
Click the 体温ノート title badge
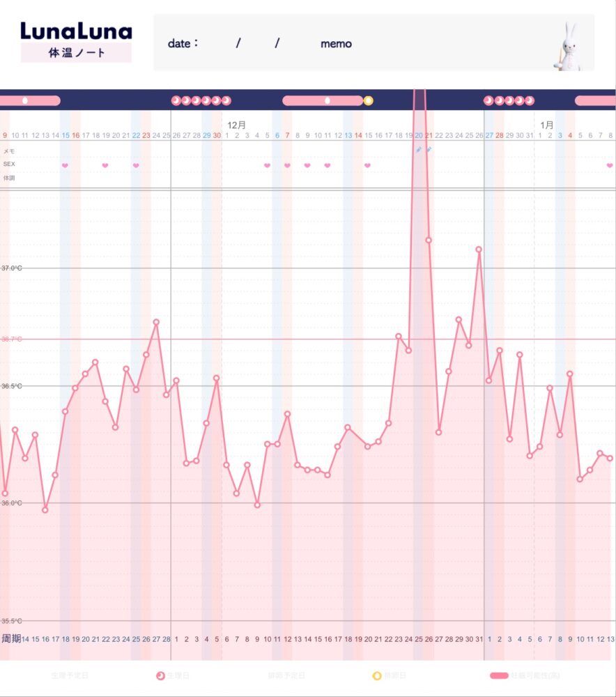(x=76, y=53)
